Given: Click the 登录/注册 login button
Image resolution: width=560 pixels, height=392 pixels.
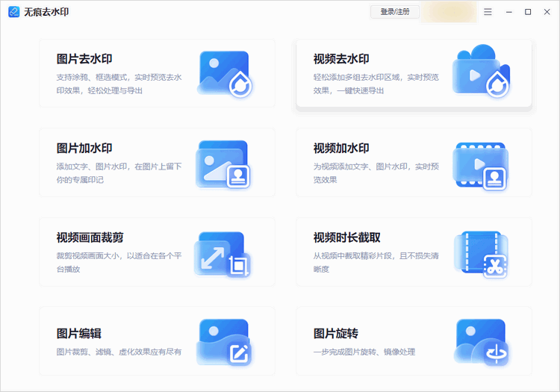Looking at the screenshot, I should [395, 12].
